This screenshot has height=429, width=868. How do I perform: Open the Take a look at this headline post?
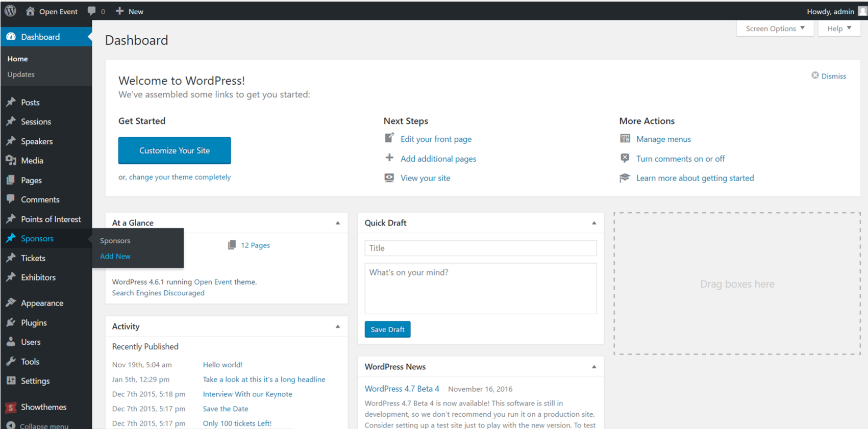click(264, 380)
